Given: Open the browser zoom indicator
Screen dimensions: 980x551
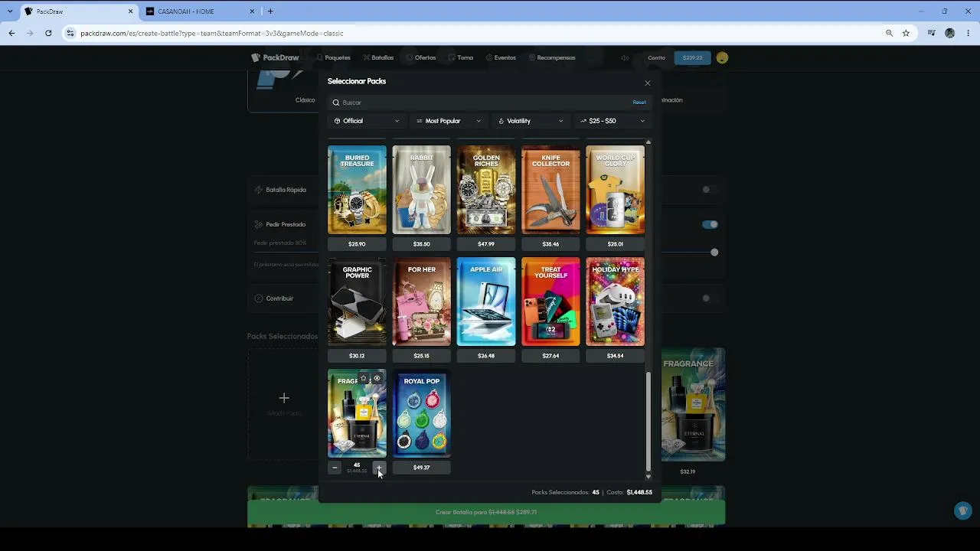Looking at the screenshot, I should click(x=889, y=33).
